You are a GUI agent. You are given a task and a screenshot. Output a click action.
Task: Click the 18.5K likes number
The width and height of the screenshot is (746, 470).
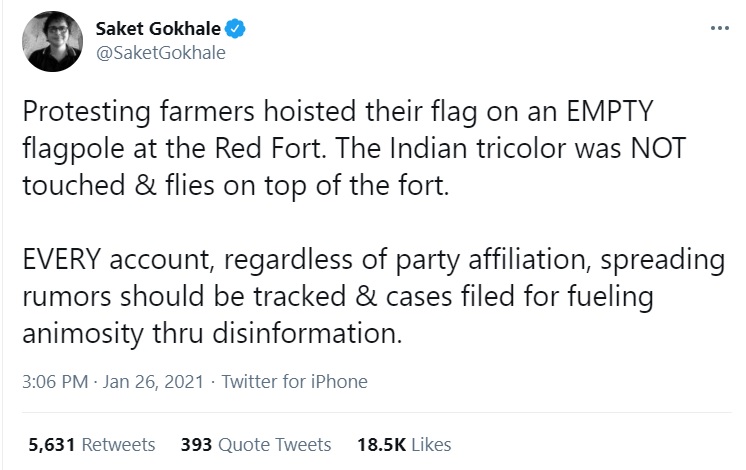(x=378, y=444)
